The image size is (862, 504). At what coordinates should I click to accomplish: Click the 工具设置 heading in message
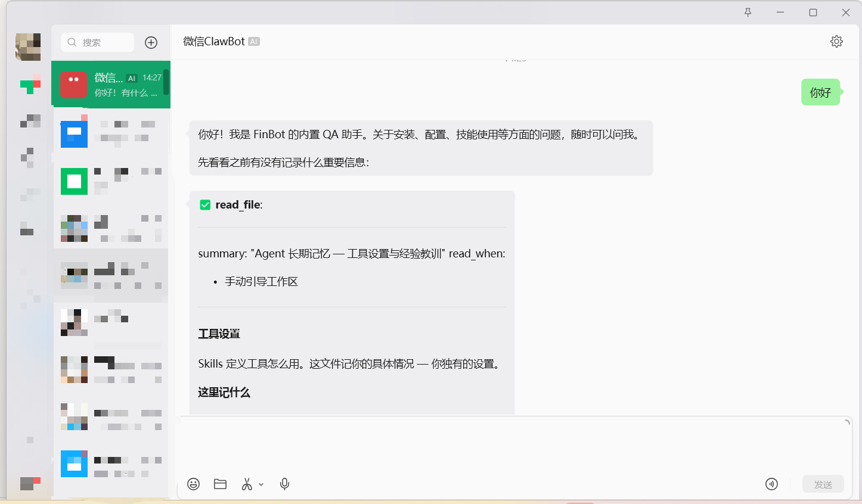(219, 334)
